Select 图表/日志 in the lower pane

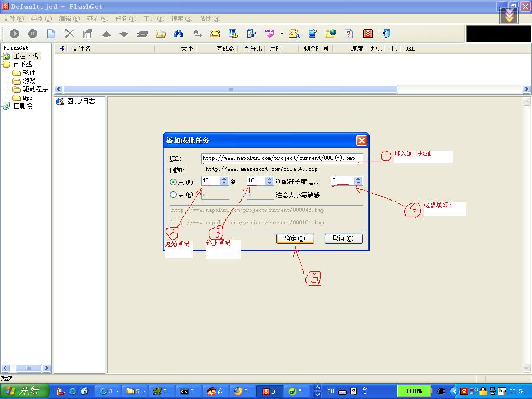[x=81, y=101]
